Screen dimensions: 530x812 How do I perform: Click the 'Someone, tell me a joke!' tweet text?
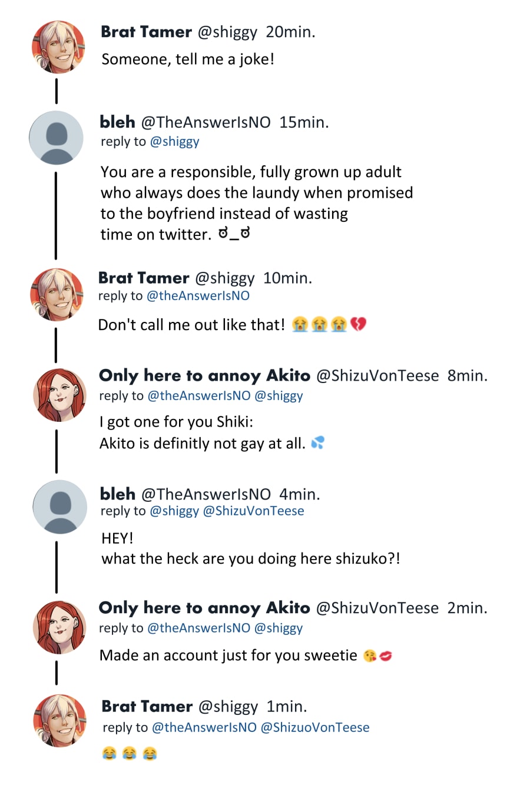188,59
